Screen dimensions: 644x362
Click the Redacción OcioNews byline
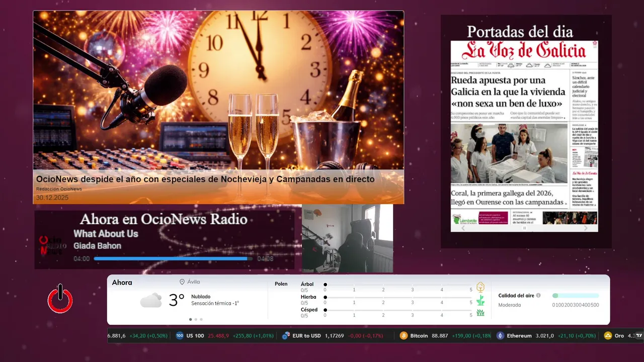[59, 189]
